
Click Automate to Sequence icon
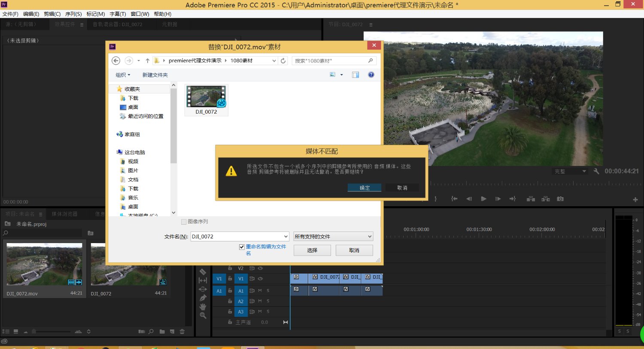[x=142, y=331]
